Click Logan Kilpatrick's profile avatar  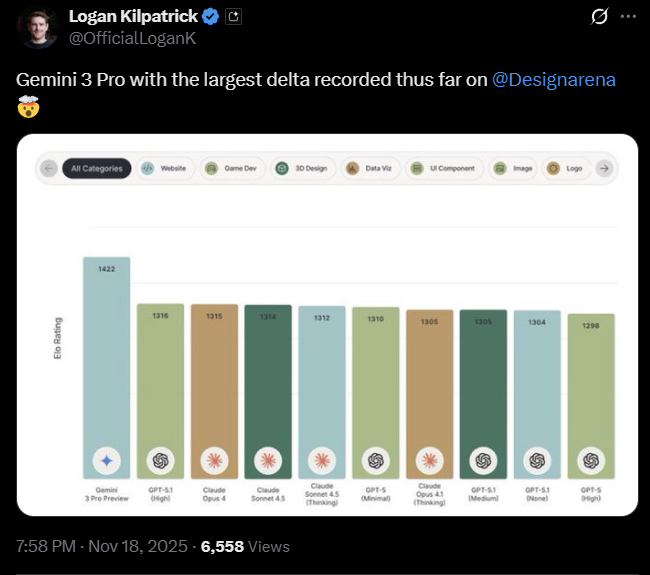(x=35, y=27)
